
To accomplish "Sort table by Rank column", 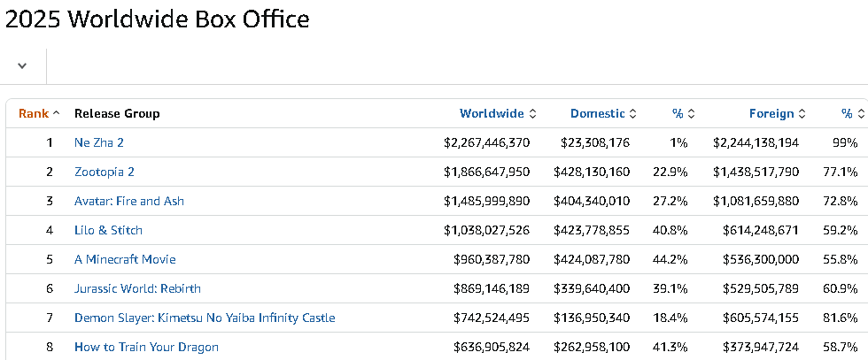I will [39, 113].
